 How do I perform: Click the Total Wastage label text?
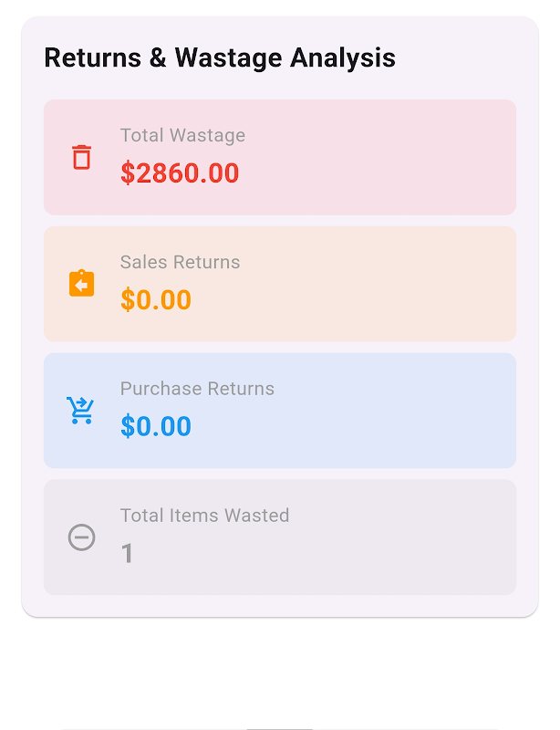tap(182, 136)
